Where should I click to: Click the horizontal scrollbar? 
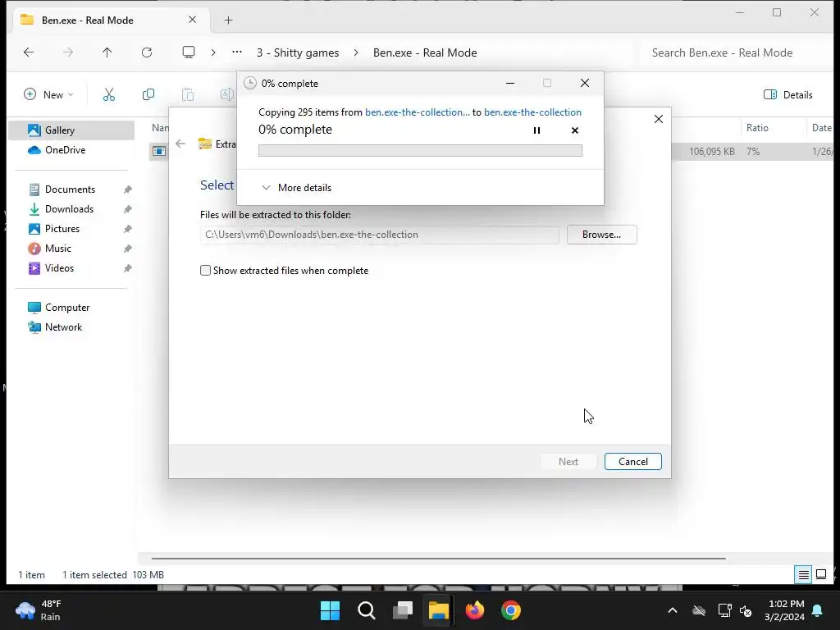click(438, 559)
